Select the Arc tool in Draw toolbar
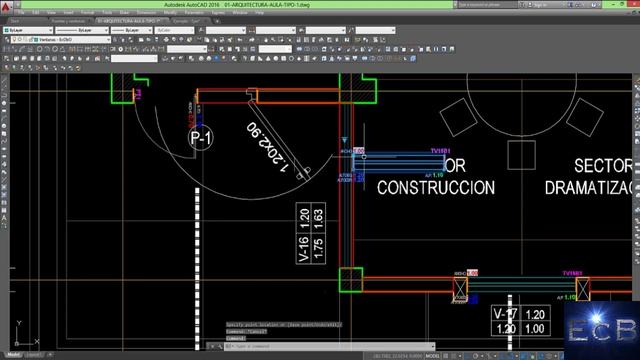 (4, 118)
